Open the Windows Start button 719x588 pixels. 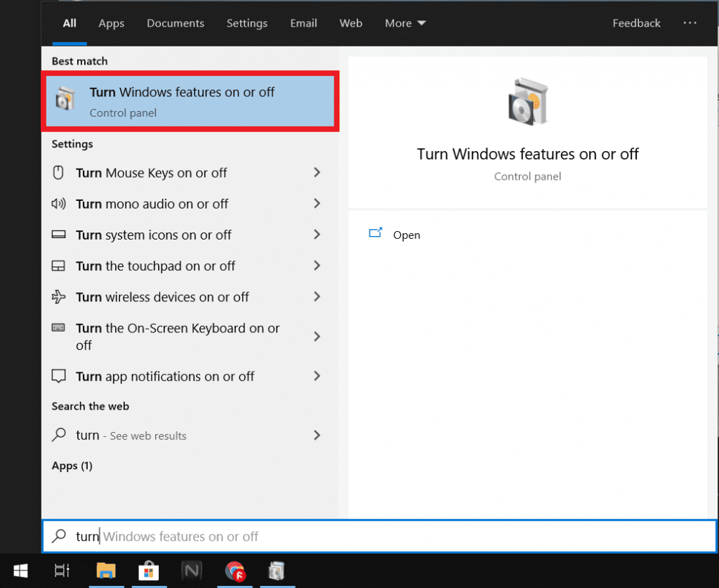point(20,571)
